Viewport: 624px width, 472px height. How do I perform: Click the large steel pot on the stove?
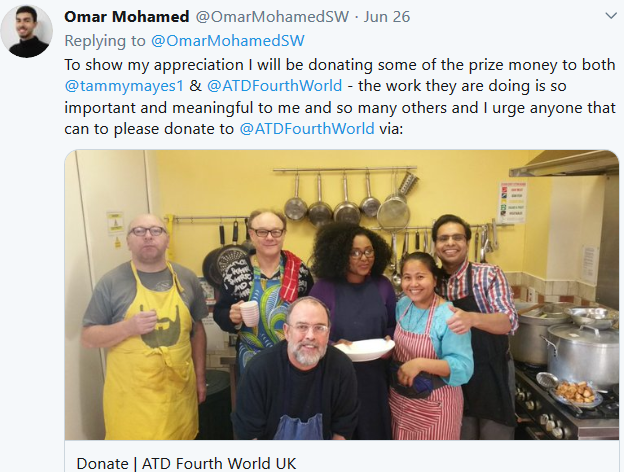[x=583, y=355]
